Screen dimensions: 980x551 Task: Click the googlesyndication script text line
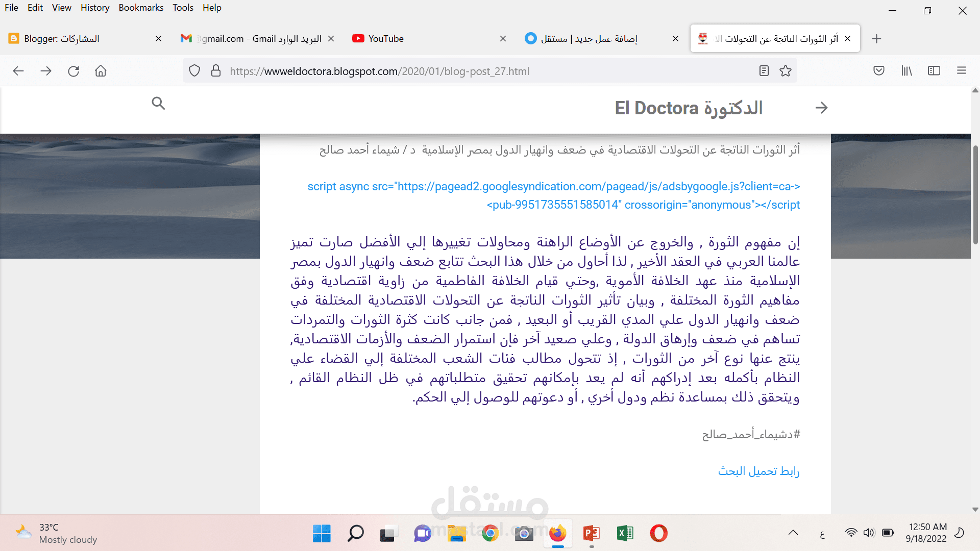pos(554,187)
